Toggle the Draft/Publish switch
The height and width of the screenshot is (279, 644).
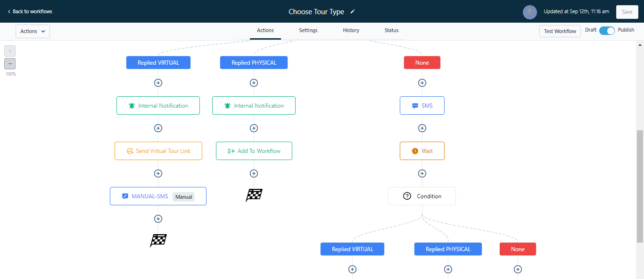coord(607,31)
